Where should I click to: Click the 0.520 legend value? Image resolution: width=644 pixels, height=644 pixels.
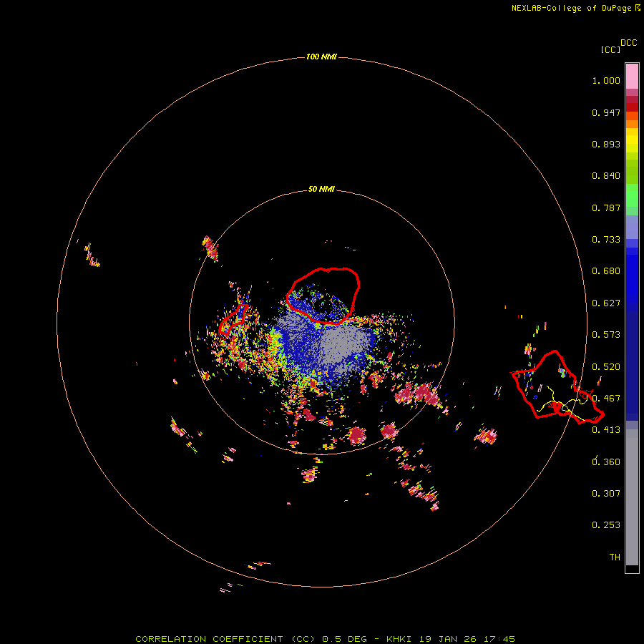(606, 367)
